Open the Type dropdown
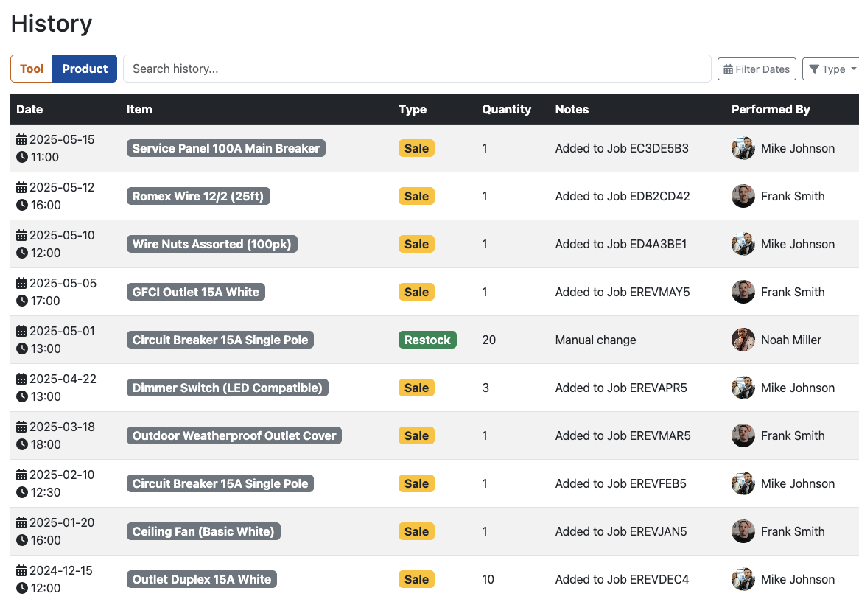This screenshot has height=616, width=859. point(832,69)
